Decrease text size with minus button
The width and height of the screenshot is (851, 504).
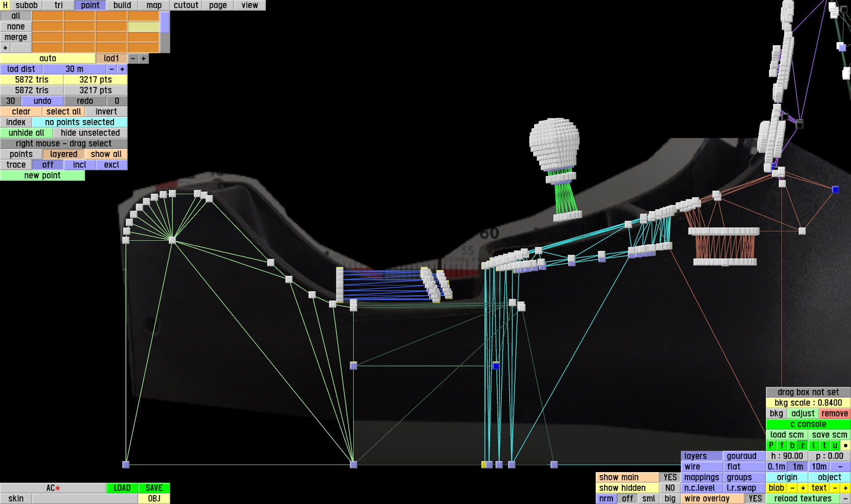click(835, 488)
